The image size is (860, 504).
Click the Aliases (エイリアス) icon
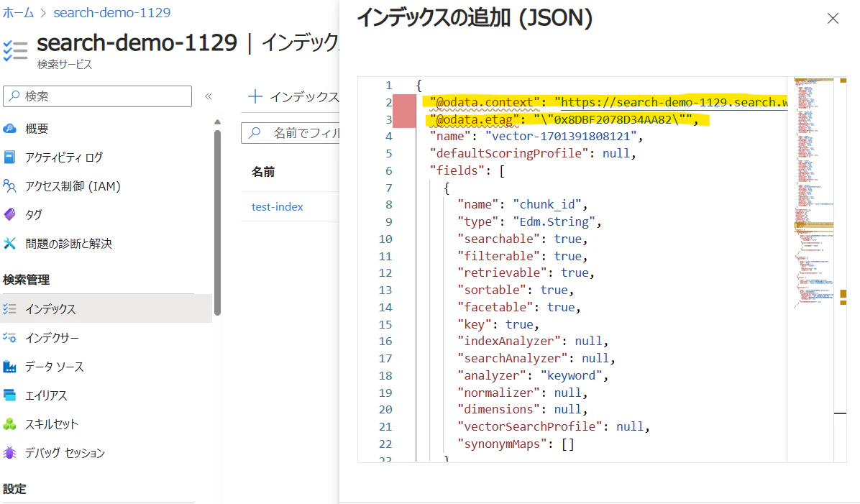(9, 395)
